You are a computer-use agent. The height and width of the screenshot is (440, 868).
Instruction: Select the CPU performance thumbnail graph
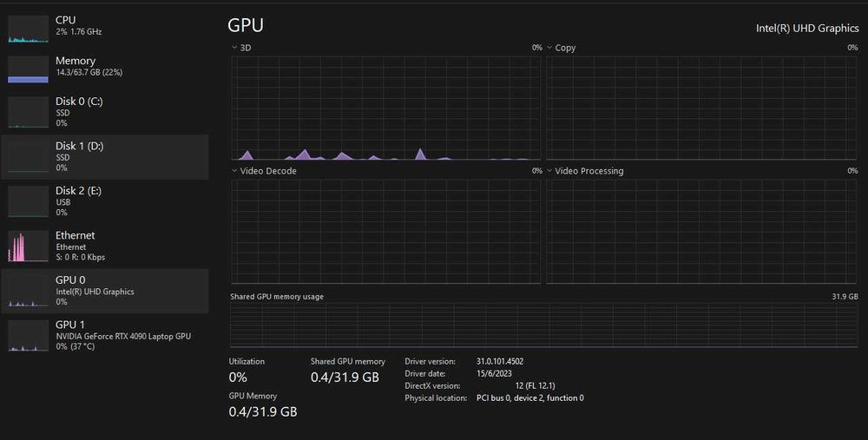coord(29,30)
